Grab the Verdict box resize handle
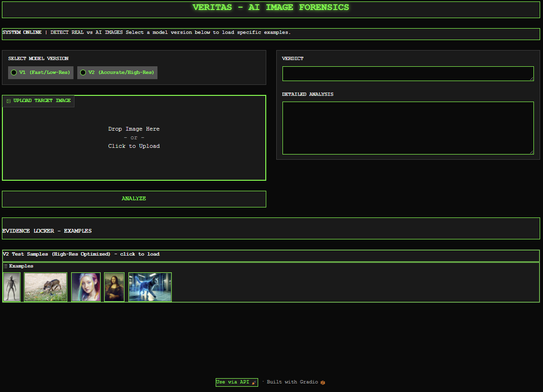543x392 pixels. [531, 79]
